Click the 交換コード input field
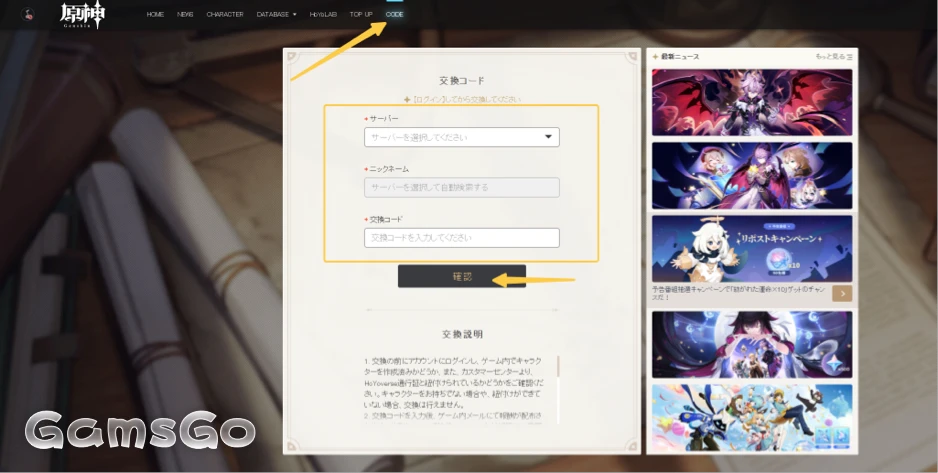Viewport: 938px width, 473px height. coord(461,238)
